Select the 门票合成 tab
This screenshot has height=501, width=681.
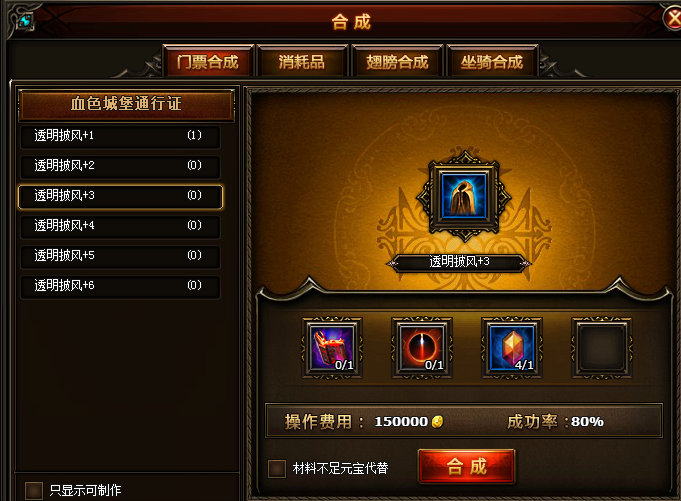[208, 61]
